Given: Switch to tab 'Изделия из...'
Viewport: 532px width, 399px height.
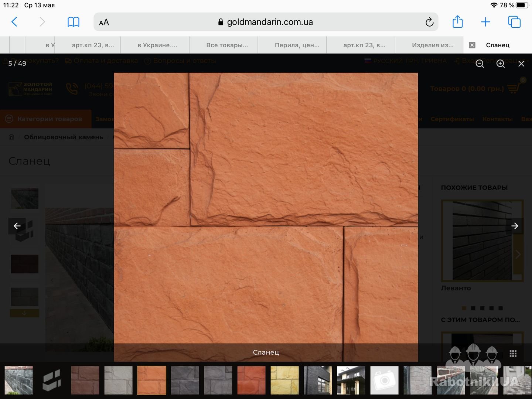Looking at the screenshot, I should point(433,45).
